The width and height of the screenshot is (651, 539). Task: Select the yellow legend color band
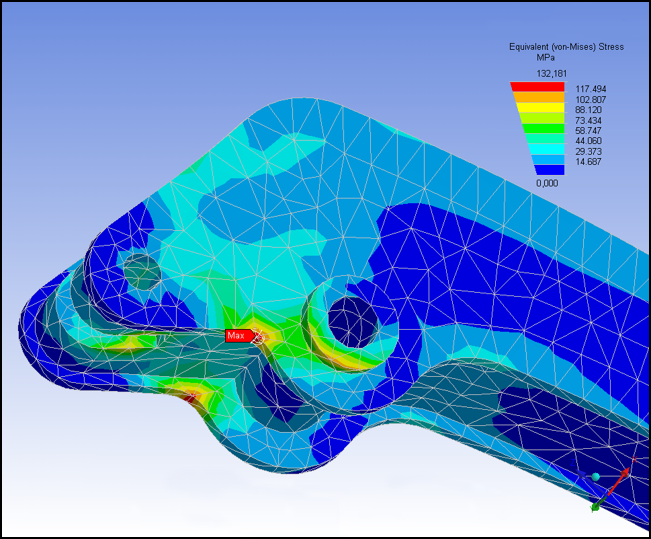[x=539, y=108]
